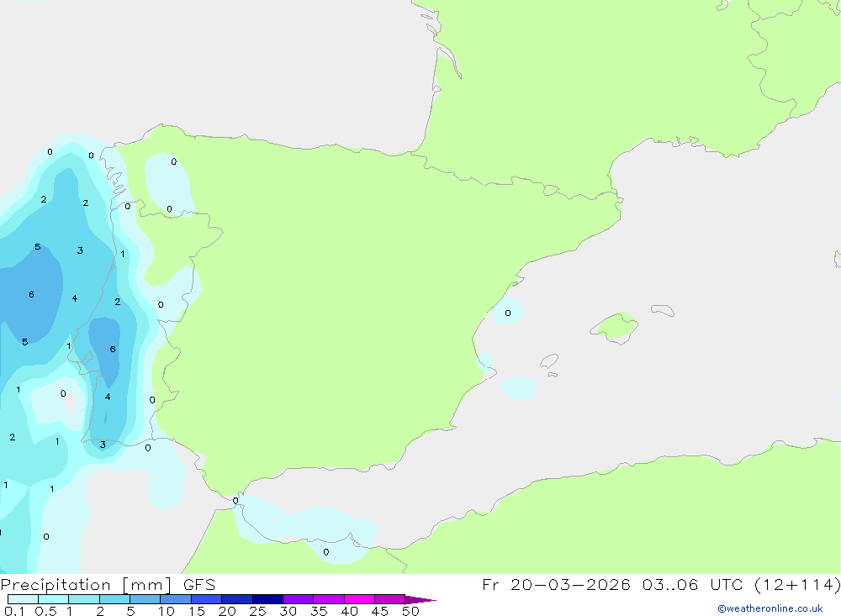The image size is (841, 616).
Task: Select the 25–30 mm navy legend swatch
Action: pyautogui.click(x=267, y=599)
